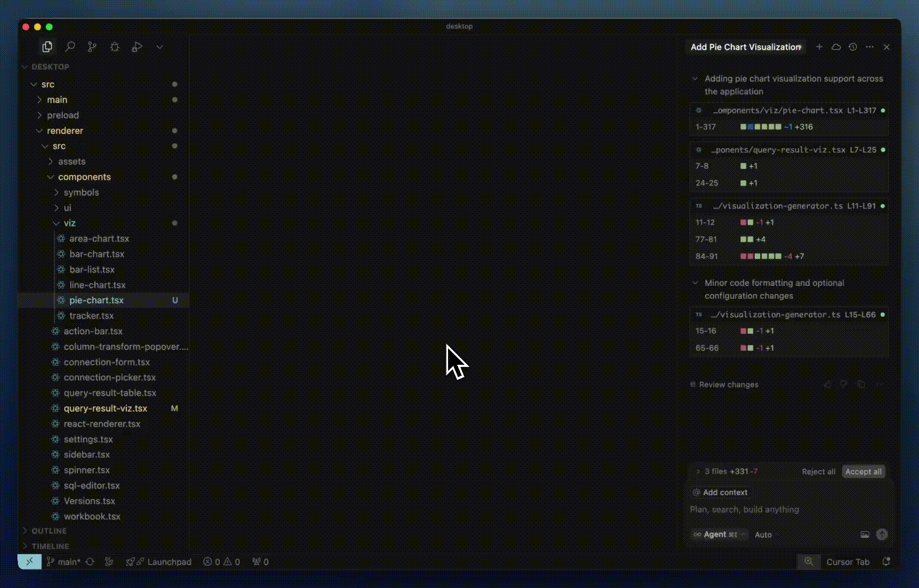The height and width of the screenshot is (588, 919).
Task: Open Auto model selector
Action: 763,535
